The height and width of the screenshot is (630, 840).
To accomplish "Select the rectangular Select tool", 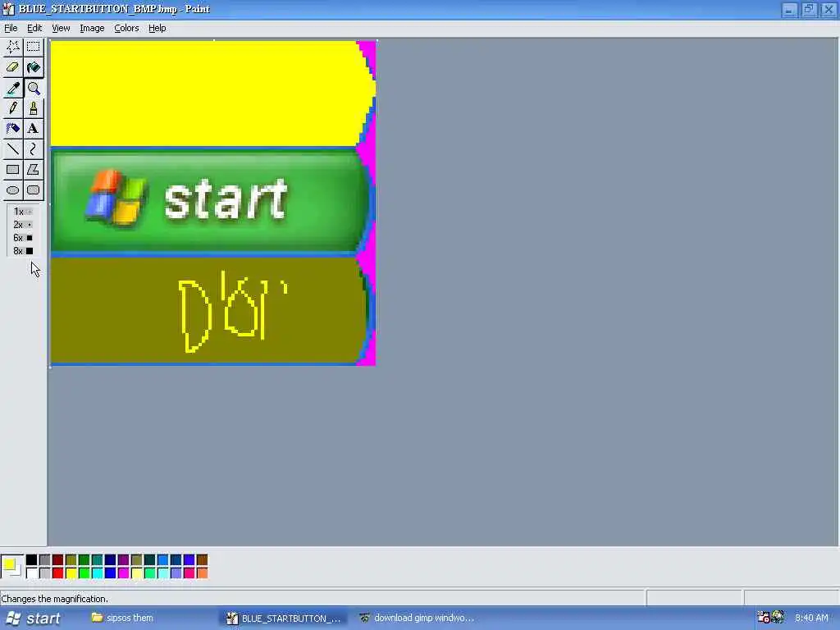I will [x=33, y=47].
